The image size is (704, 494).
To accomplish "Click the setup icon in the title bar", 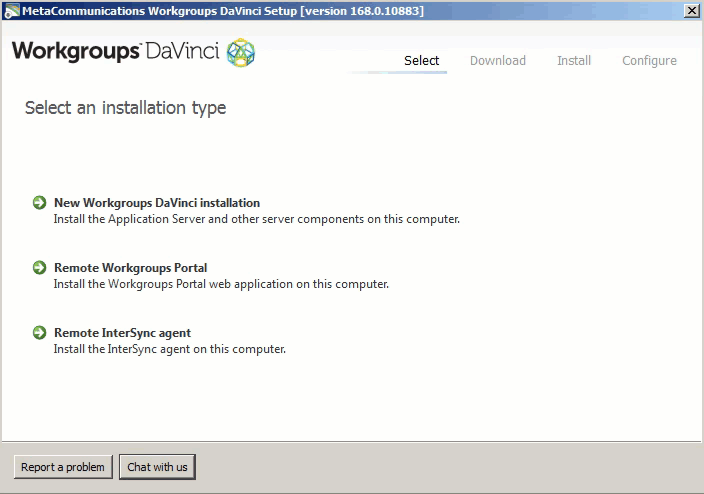I will (x=12, y=11).
